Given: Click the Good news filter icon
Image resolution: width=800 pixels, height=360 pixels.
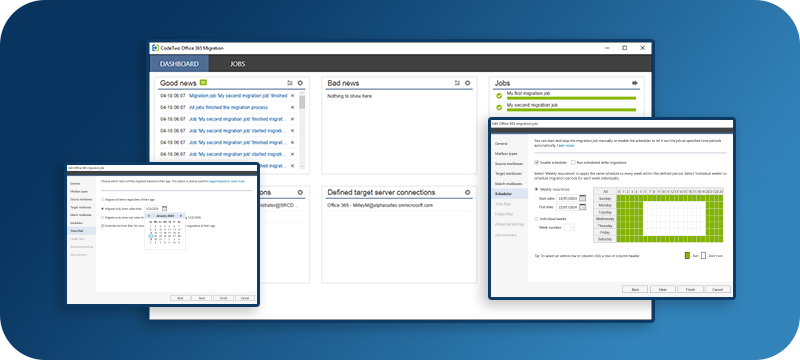Looking at the screenshot, I should (x=290, y=83).
